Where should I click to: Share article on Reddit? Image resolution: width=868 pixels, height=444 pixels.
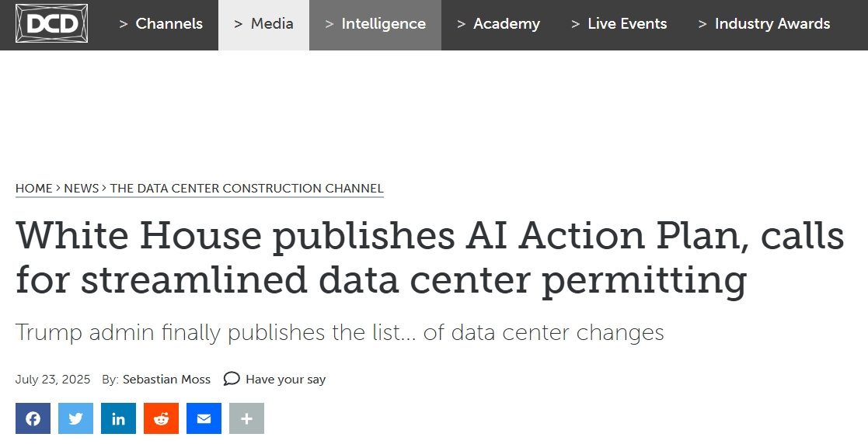tap(161, 418)
